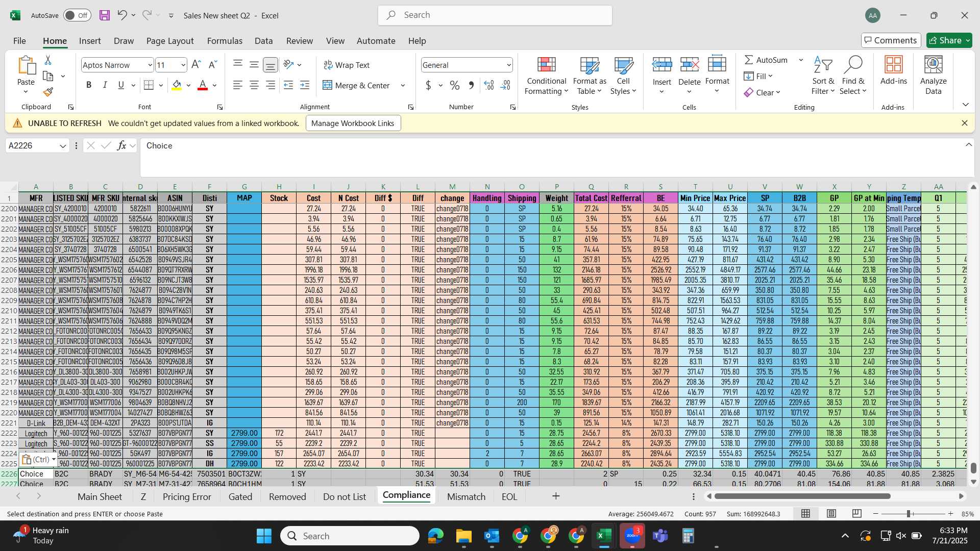Open the font size dropdown
The height and width of the screenshot is (551, 980).
point(183,65)
